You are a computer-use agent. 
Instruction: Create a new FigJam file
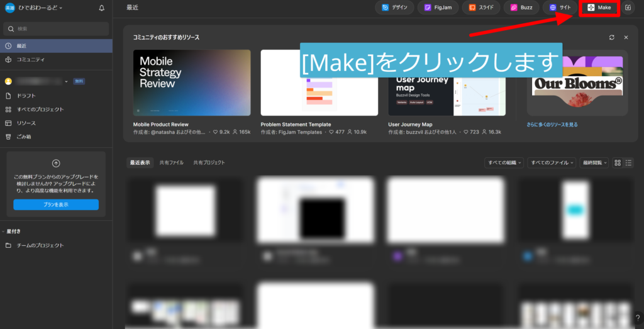(x=438, y=8)
